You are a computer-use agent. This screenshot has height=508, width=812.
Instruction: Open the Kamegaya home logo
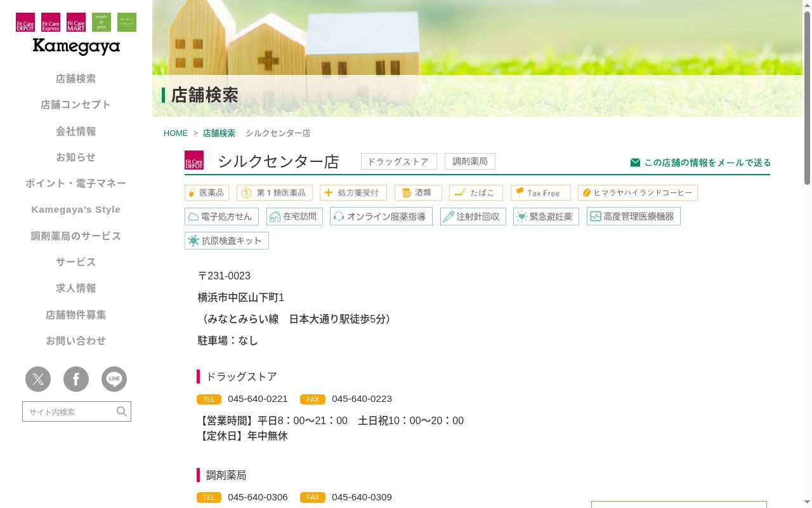click(x=76, y=46)
